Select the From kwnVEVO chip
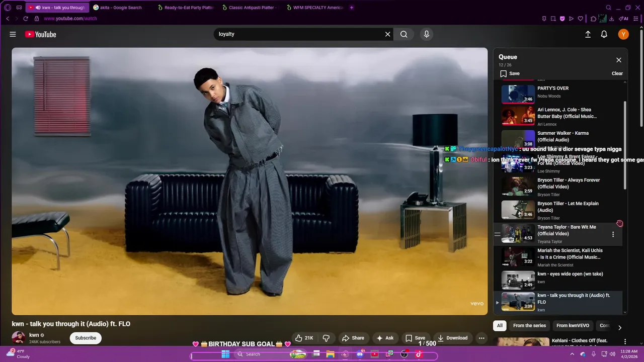The image size is (644, 362). [573, 326]
